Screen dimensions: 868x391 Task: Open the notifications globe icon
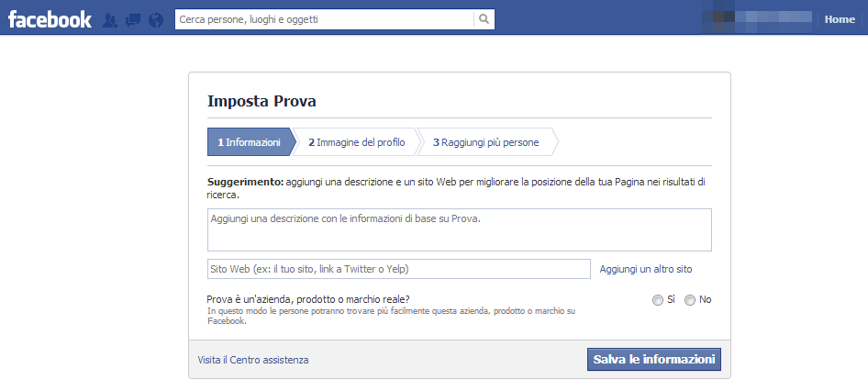[156, 20]
